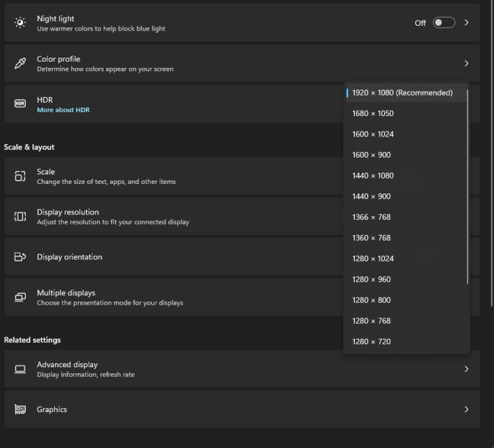Screen dimensions: 494x448
Task: Click the Display resolution title
Action: pyautogui.click(x=68, y=212)
